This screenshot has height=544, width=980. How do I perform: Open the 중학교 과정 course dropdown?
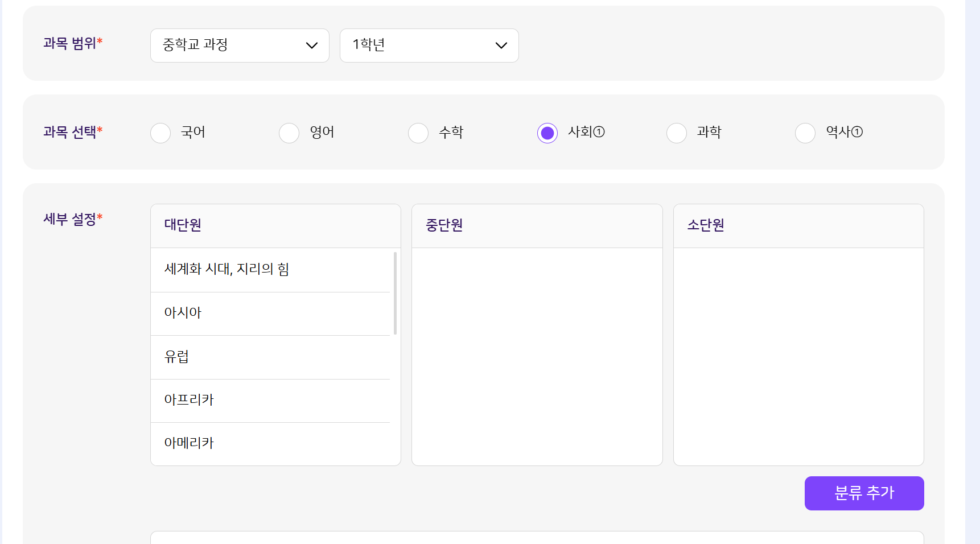[240, 46]
